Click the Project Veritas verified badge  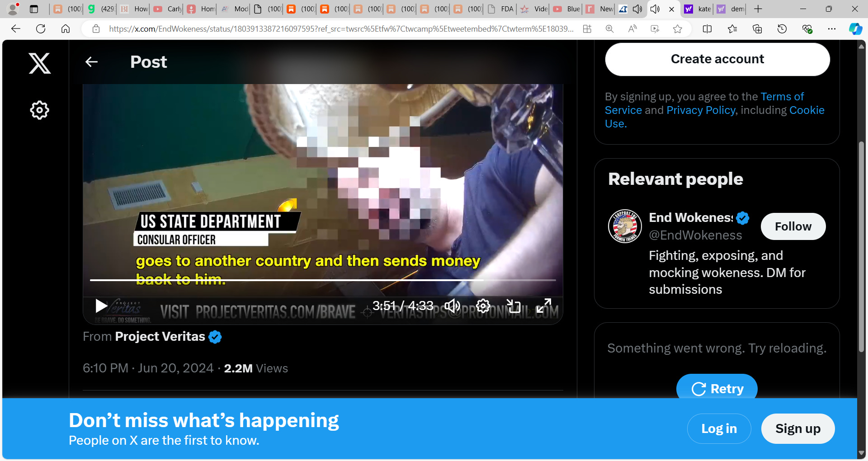(x=215, y=337)
